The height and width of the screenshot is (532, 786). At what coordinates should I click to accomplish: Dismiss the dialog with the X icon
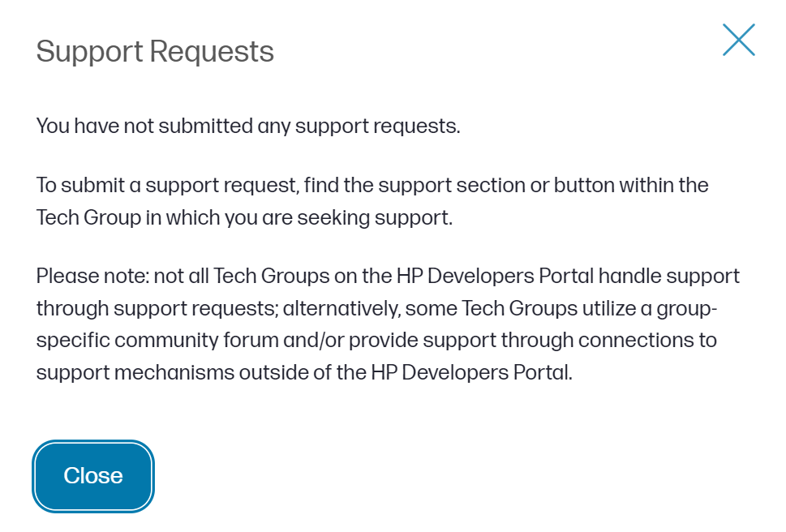[x=738, y=40]
